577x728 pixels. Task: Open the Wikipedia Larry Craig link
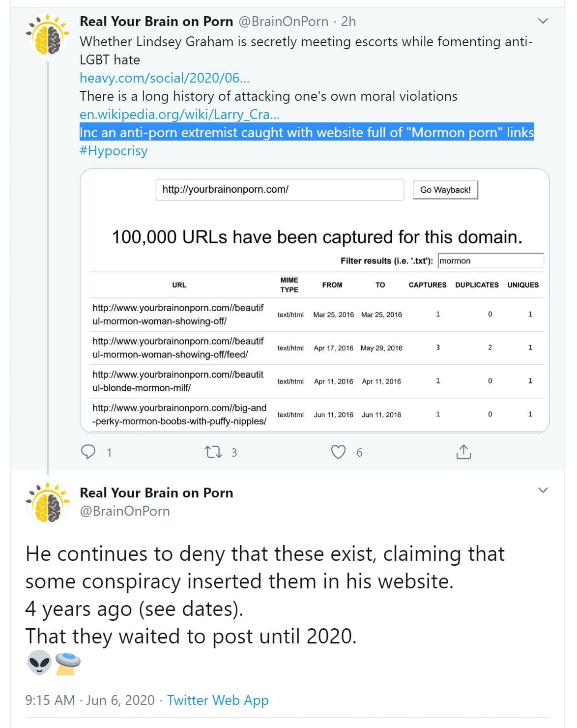179,114
